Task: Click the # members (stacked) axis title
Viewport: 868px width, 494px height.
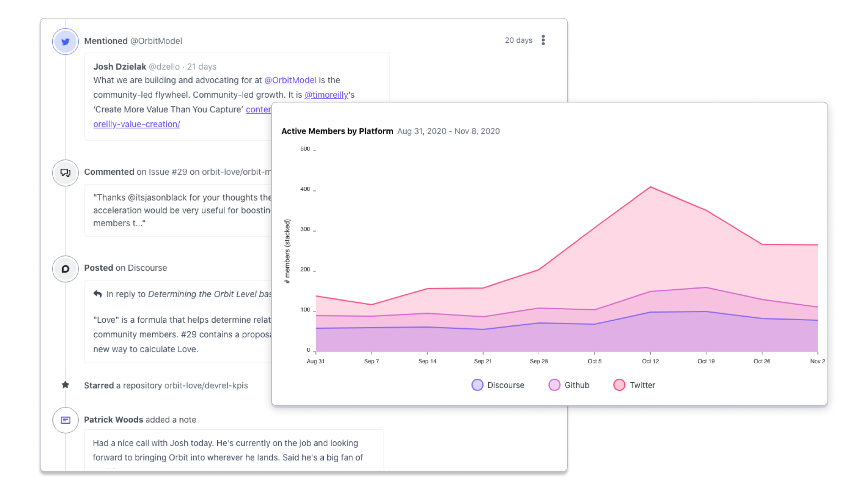Action: click(287, 251)
